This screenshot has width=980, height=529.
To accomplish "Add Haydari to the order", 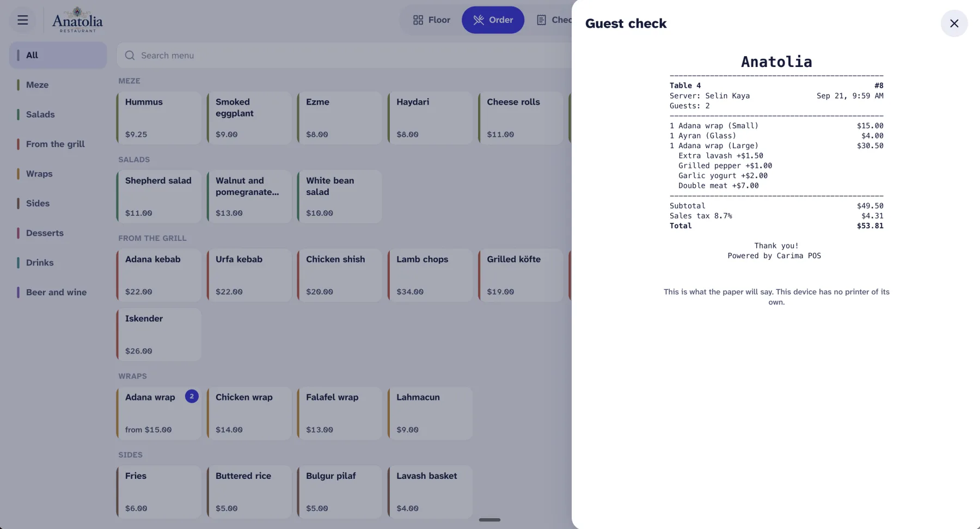I will (x=430, y=118).
